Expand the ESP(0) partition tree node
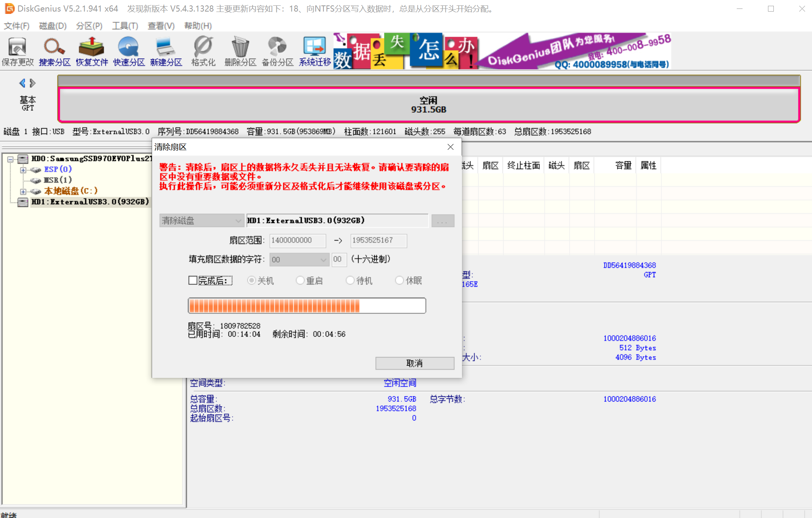The image size is (812, 518). (23, 170)
